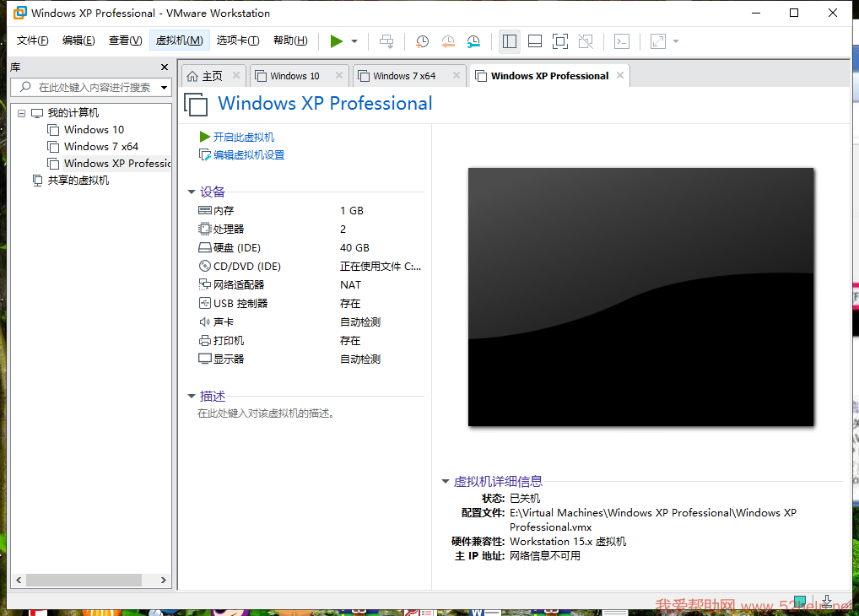Select Windows 7 x64 in the library tree
The width and height of the screenshot is (859, 616).
tap(100, 147)
